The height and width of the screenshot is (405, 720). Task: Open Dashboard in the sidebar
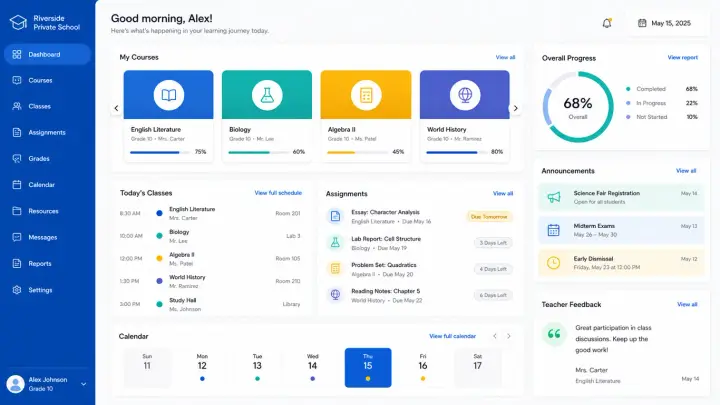[47, 54]
